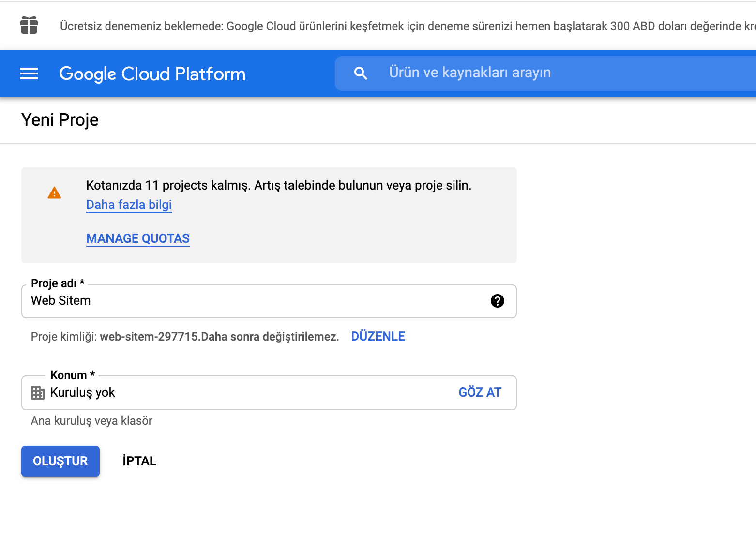Click the project ID text web-sitem-297715

click(x=149, y=336)
